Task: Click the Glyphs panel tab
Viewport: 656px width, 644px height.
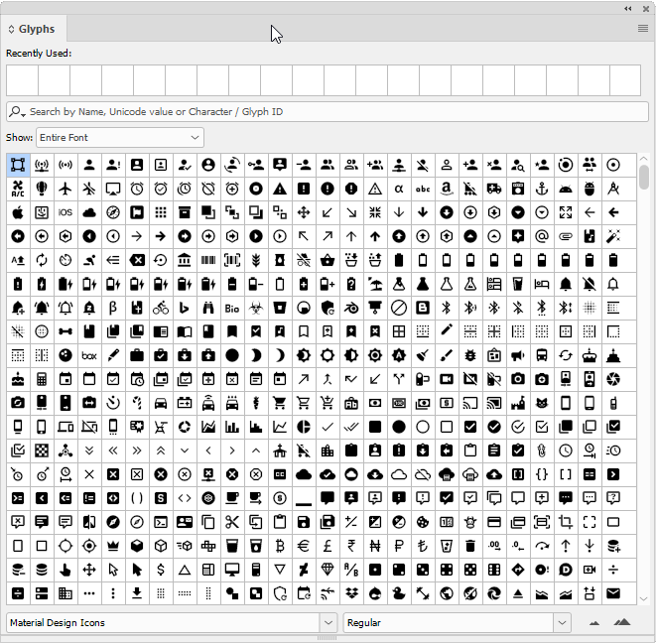Action: pos(37,29)
